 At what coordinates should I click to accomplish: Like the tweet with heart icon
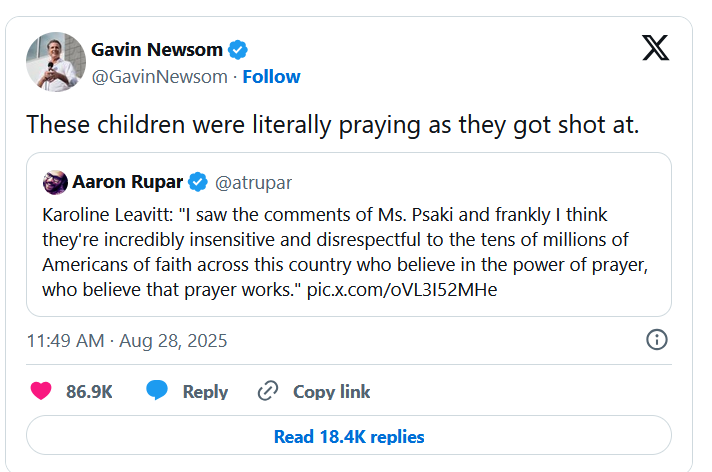(41, 391)
